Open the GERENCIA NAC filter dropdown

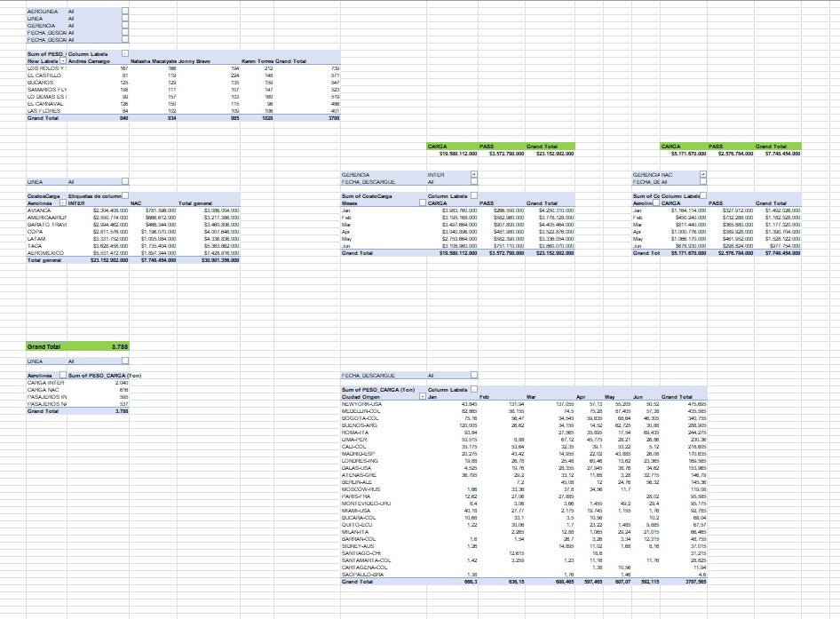click(x=703, y=174)
